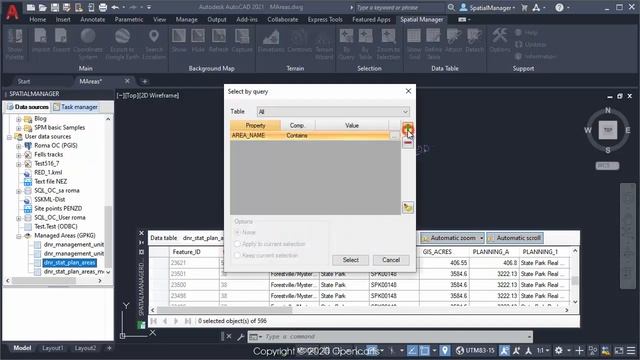The width and height of the screenshot is (640, 360).
Task: Go to first record in data table
Action: coord(153,321)
